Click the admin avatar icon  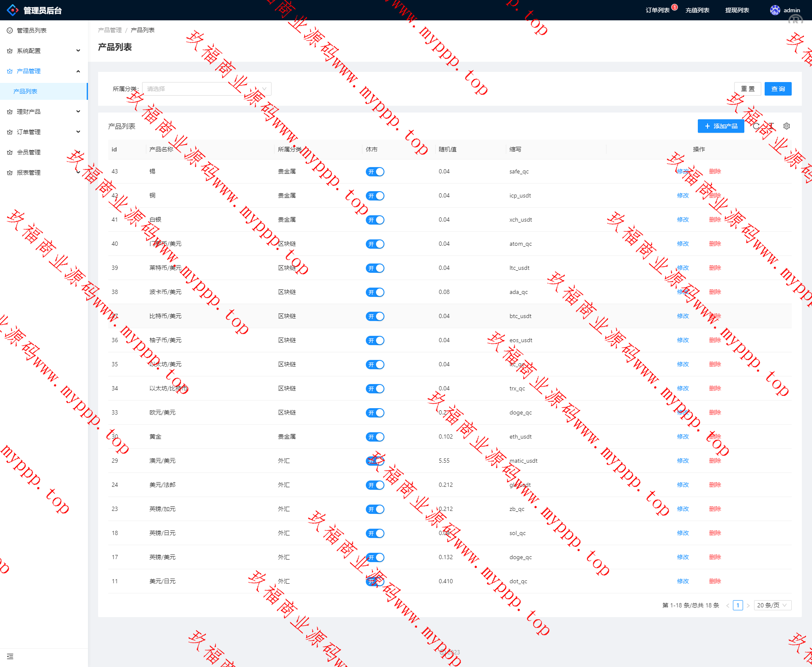point(775,10)
